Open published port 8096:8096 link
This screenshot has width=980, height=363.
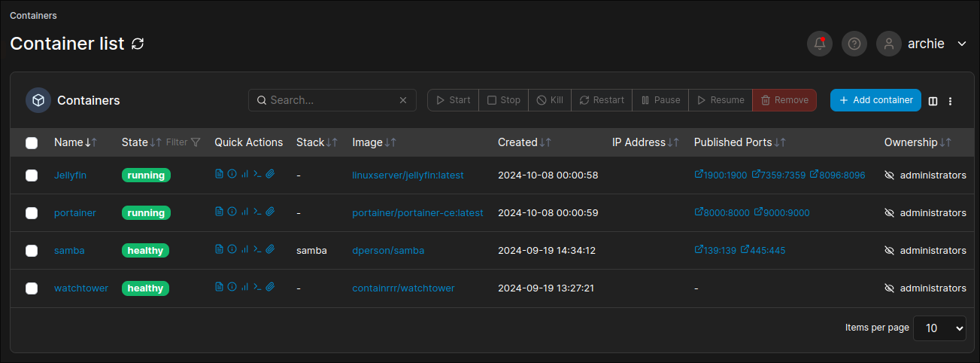pyautogui.click(x=837, y=175)
